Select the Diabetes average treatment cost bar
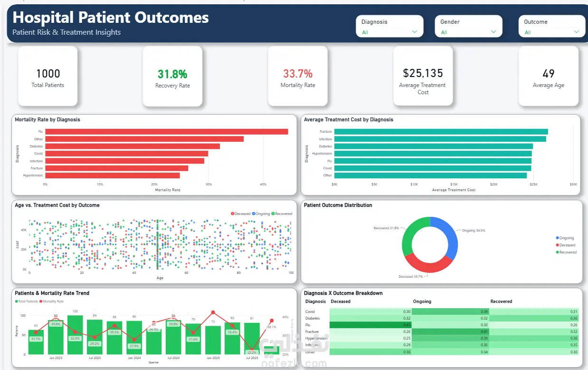Screen dimensions: 588x370 pos(434,146)
